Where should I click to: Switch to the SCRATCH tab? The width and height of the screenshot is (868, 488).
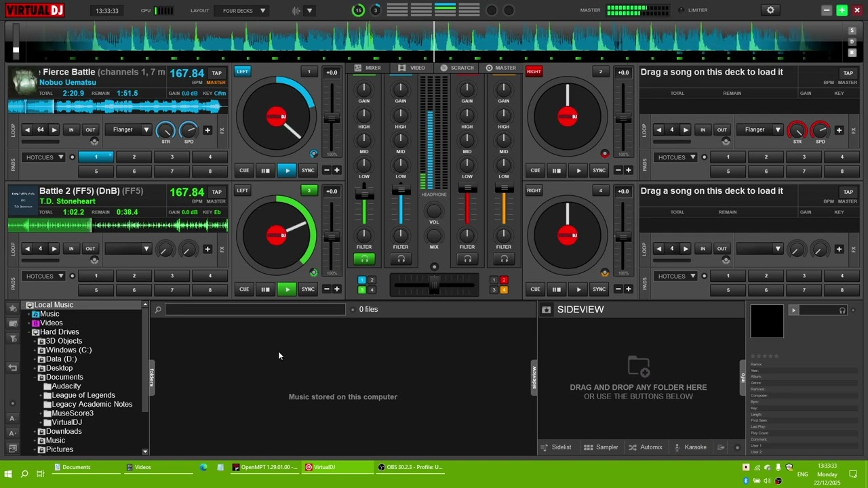[457, 68]
